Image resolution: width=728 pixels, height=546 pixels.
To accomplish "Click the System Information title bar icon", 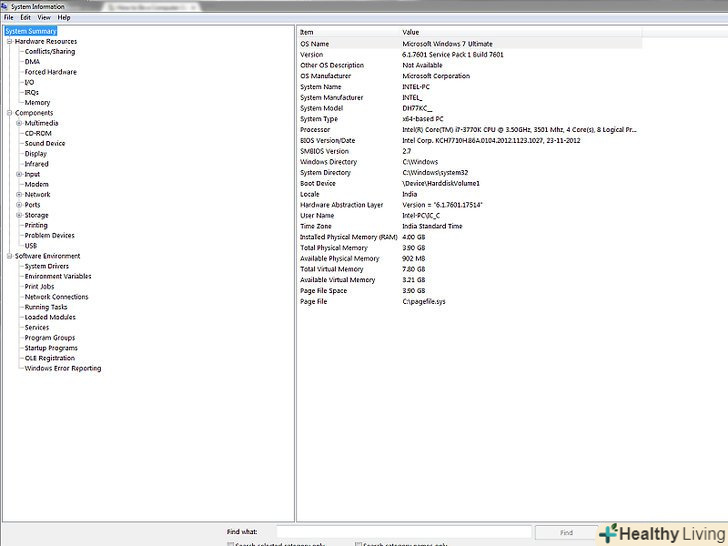I will [4, 6].
